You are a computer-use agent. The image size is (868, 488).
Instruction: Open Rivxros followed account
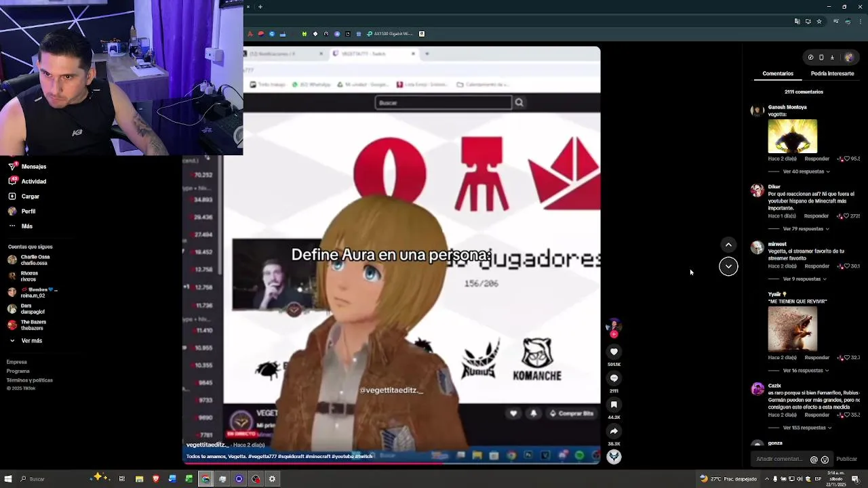24,277
